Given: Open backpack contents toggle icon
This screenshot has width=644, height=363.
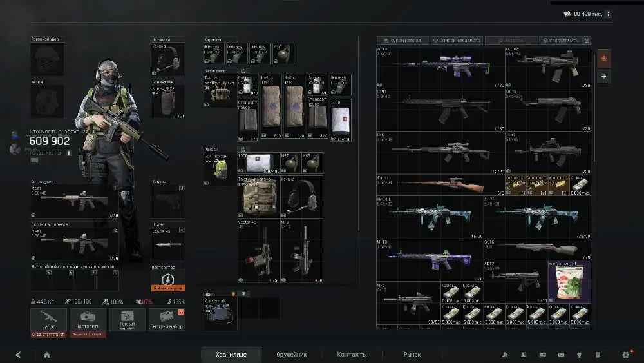Looking at the screenshot, I should pos(243,149).
